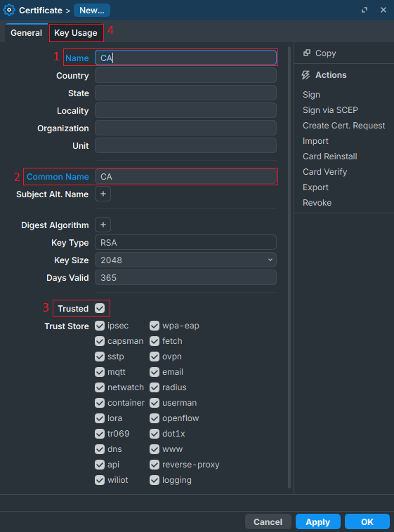
Task: Toggle the Trusted checkbox
Action: (x=100, y=308)
